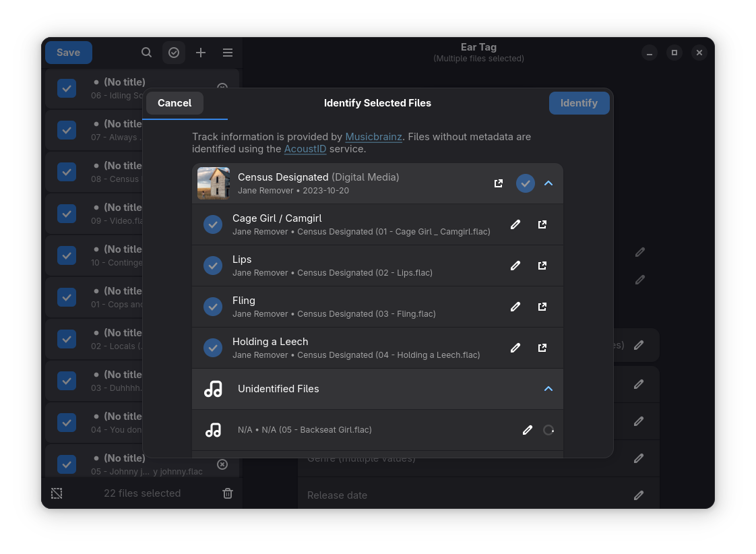Viewport: 756px width, 554px height.
Task: Collapse the Census Designated release group
Action: [548, 183]
